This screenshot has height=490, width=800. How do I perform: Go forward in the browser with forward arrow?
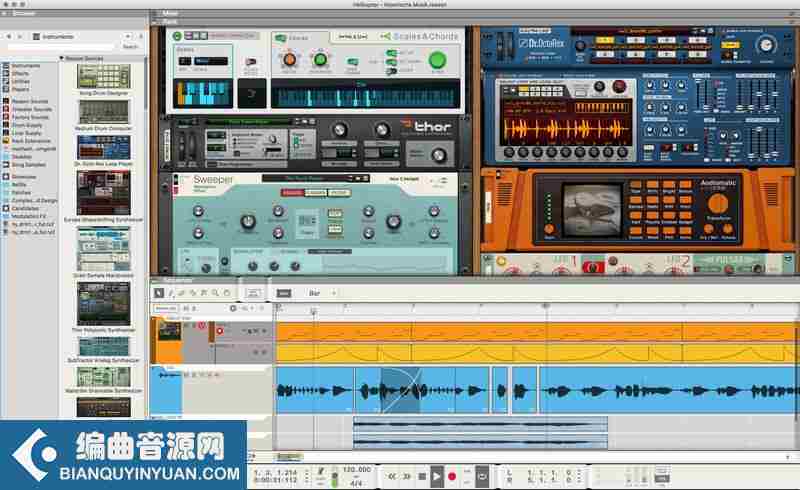click(x=19, y=37)
